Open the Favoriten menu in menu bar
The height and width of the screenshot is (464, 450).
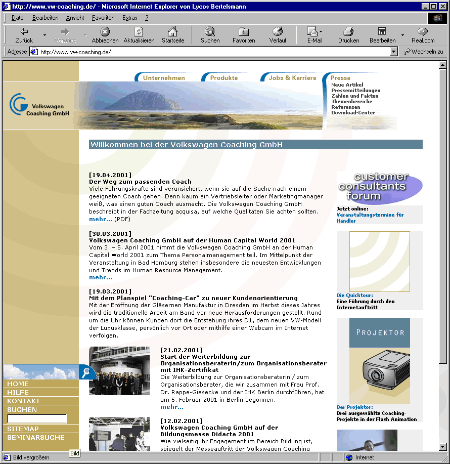[103, 18]
